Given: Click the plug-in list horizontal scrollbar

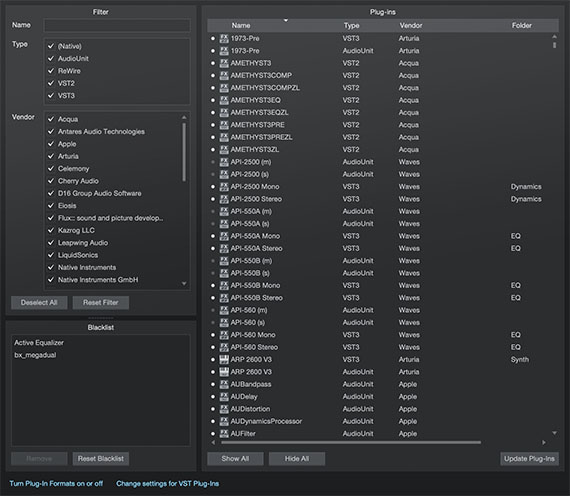Looking at the screenshot, I should click(351, 443).
